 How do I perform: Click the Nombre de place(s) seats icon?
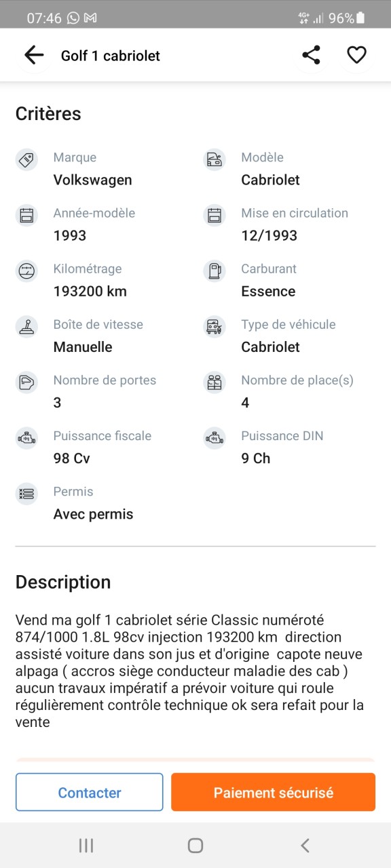(215, 382)
